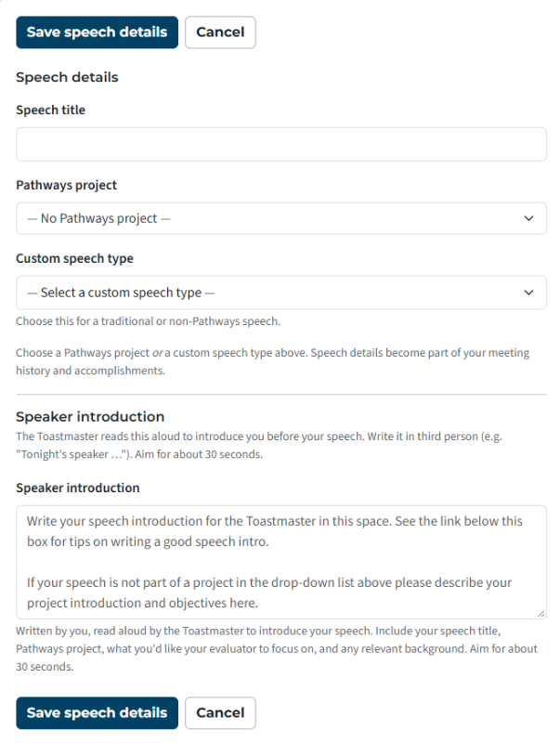The height and width of the screenshot is (743, 560).
Task: Click inside the Speaker introduction text area
Action: 281,562
